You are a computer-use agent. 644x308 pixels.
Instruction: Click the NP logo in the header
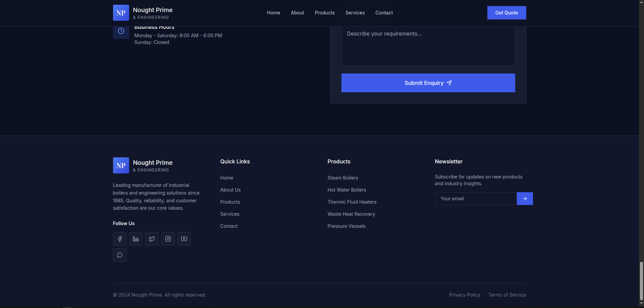tap(121, 13)
